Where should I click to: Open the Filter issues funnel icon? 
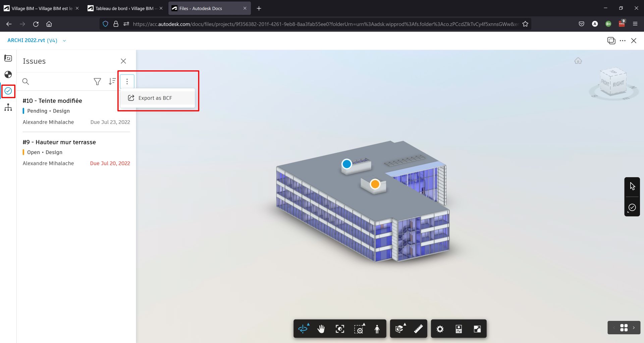tap(97, 81)
